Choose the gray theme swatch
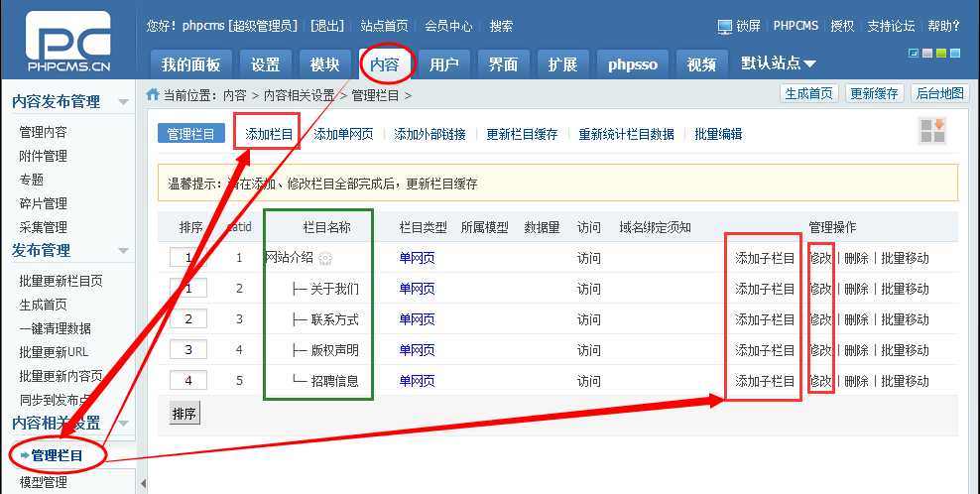 (927, 54)
